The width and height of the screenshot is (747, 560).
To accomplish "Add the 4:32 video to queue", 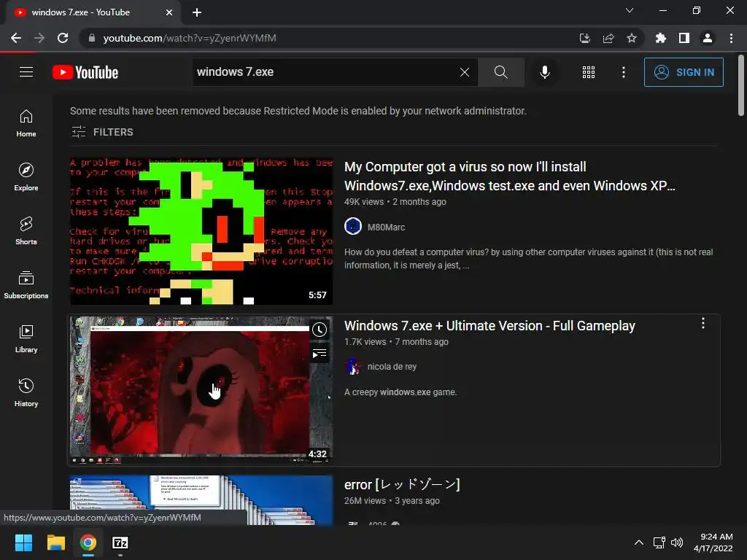I will coord(320,354).
